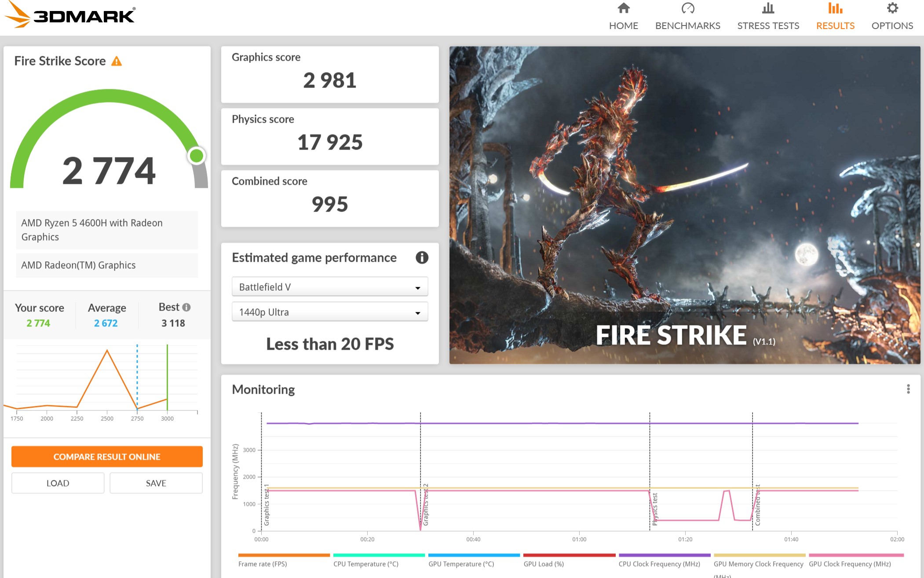Screen dimensions: 924x578
Task: Click the Estimated game performance info icon
Action: tap(422, 258)
